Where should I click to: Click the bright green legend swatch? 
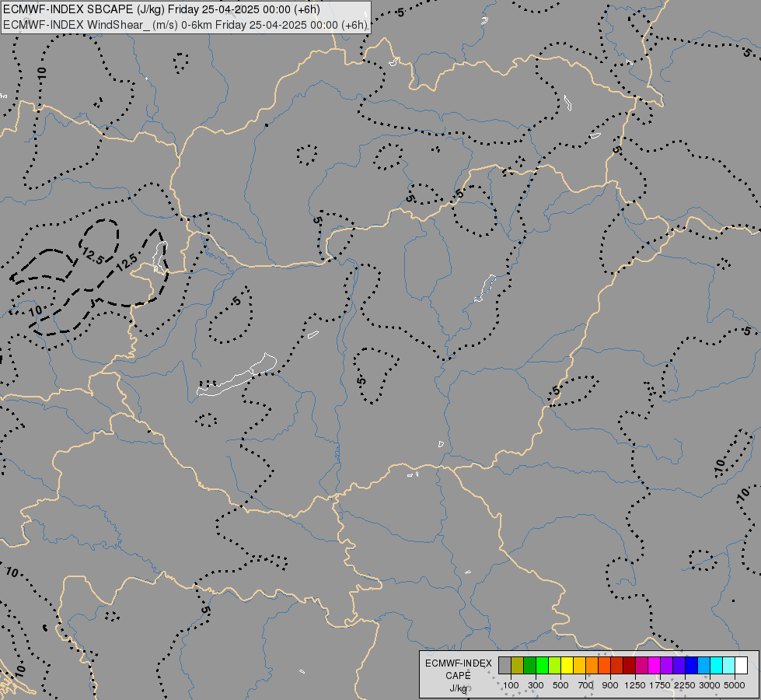542,665
